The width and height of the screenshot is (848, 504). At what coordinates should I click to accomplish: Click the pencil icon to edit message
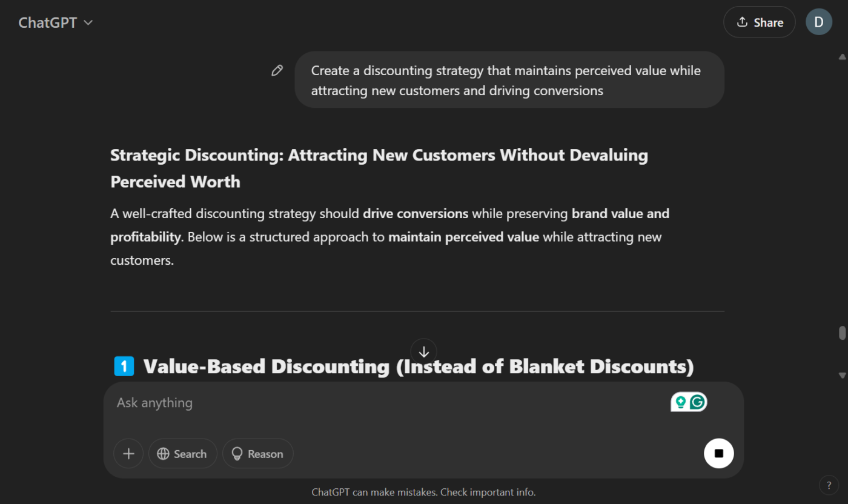click(277, 71)
